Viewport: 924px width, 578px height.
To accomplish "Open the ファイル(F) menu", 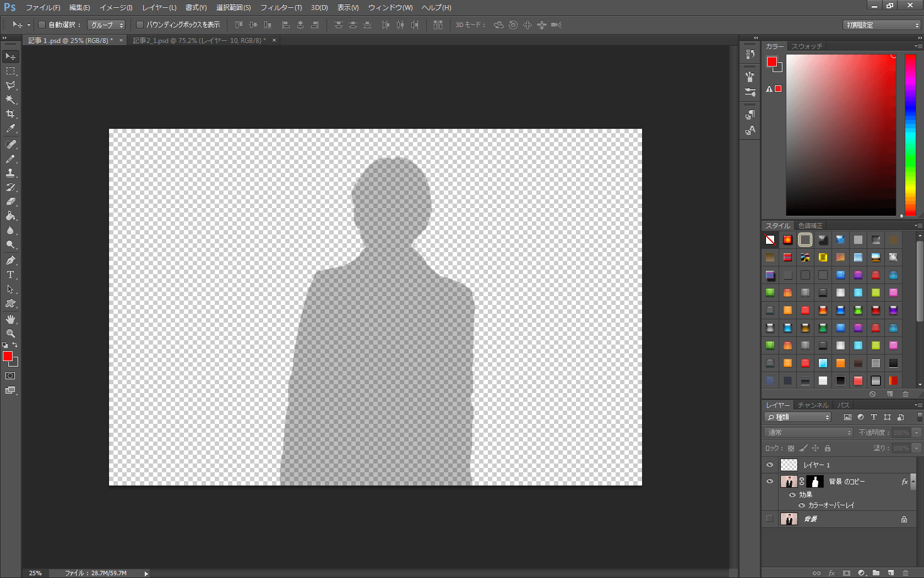I will pyautogui.click(x=43, y=8).
